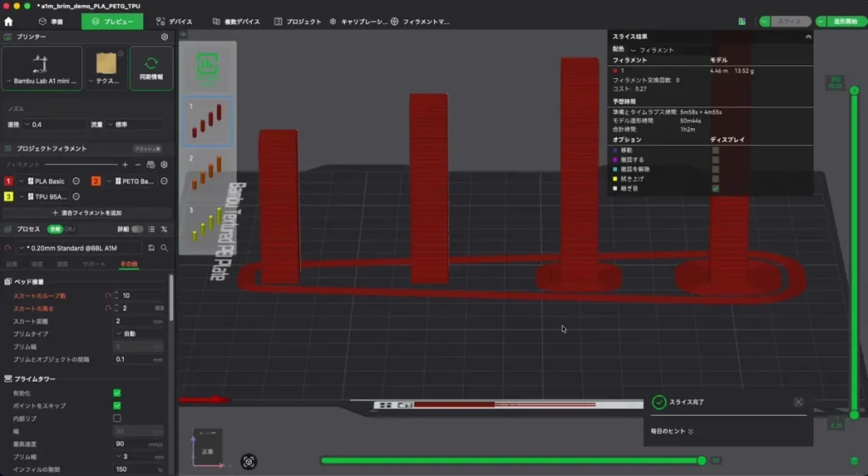
Task: Click the 造形開始 print button
Action: [845, 21]
